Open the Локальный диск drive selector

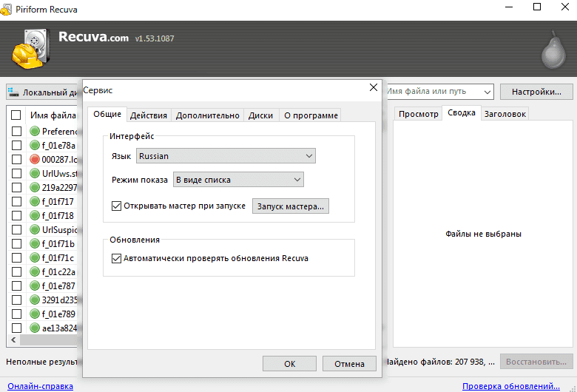(x=44, y=92)
